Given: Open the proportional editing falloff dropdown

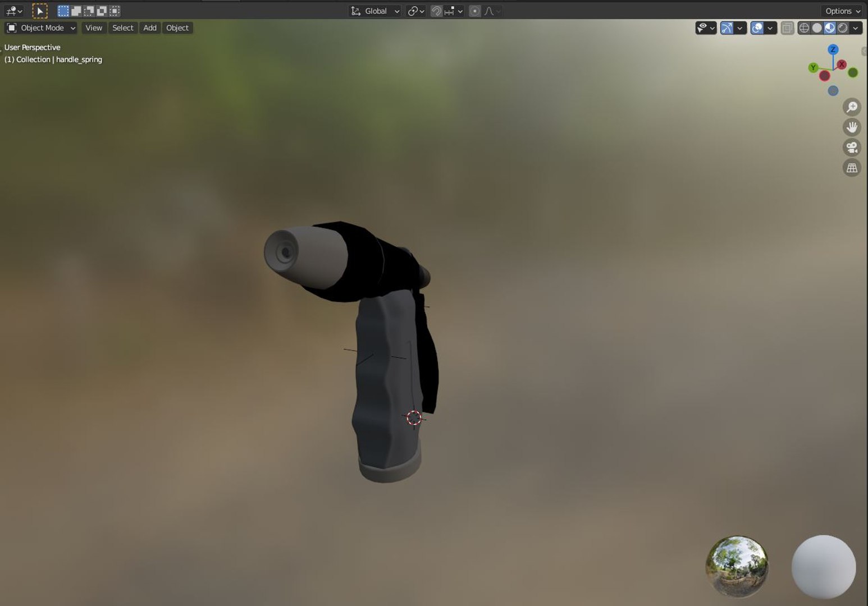Looking at the screenshot, I should point(492,11).
